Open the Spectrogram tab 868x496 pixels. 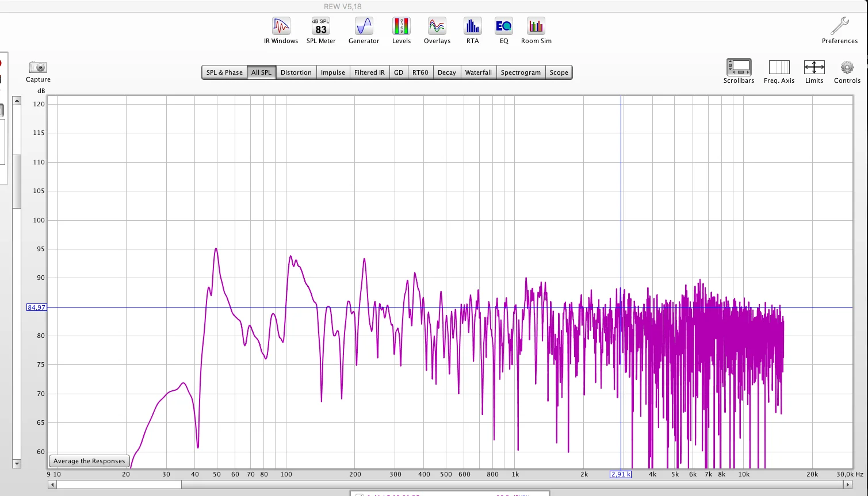pos(521,72)
